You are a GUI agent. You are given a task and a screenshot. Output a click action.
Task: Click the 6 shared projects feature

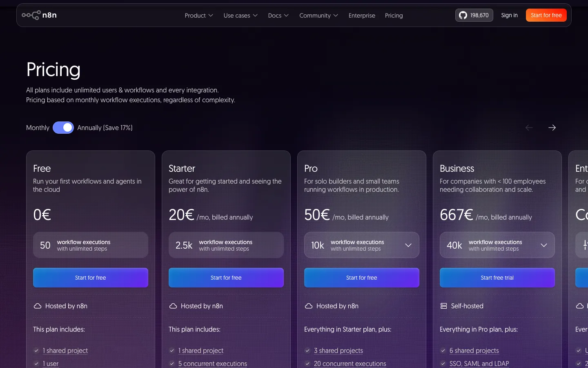point(474,350)
